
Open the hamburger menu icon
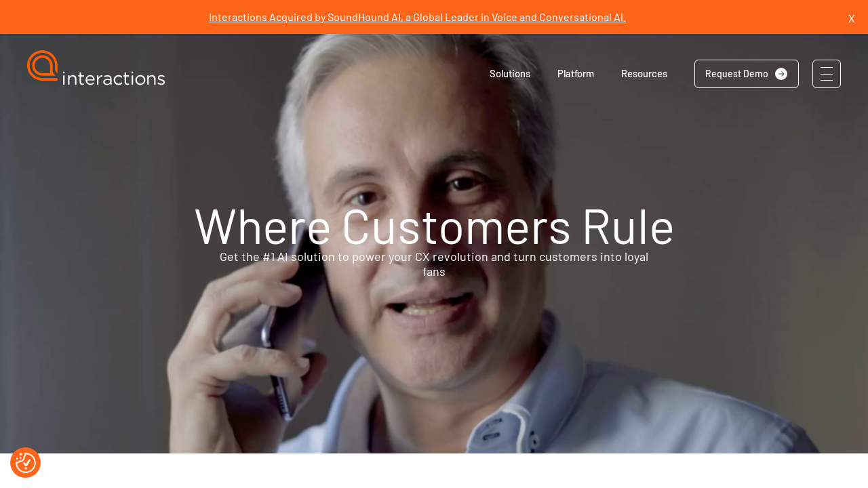point(827,74)
